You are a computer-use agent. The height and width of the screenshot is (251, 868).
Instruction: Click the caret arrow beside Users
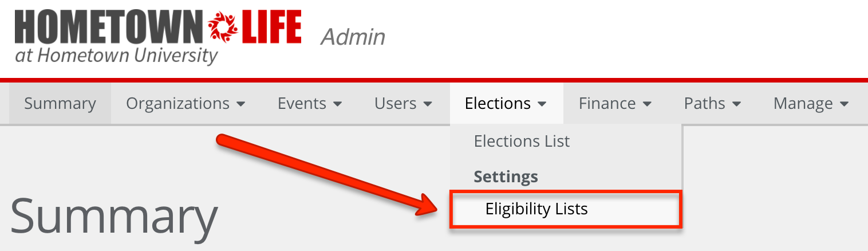(x=428, y=104)
